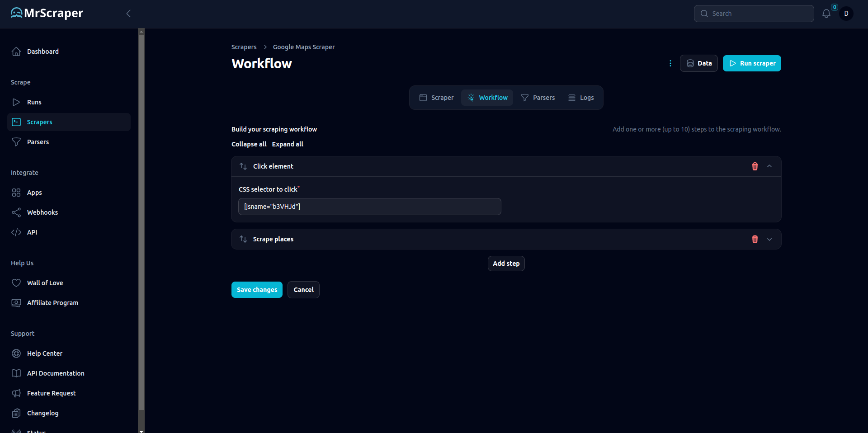Viewport: 868px width, 433px height.
Task: Click the Runs play icon
Action: pyautogui.click(x=16, y=102)
